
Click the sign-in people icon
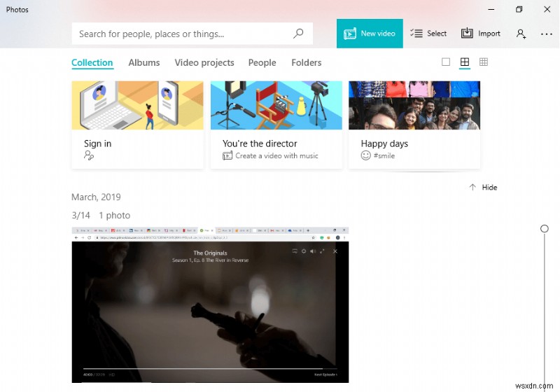(89, 155)
